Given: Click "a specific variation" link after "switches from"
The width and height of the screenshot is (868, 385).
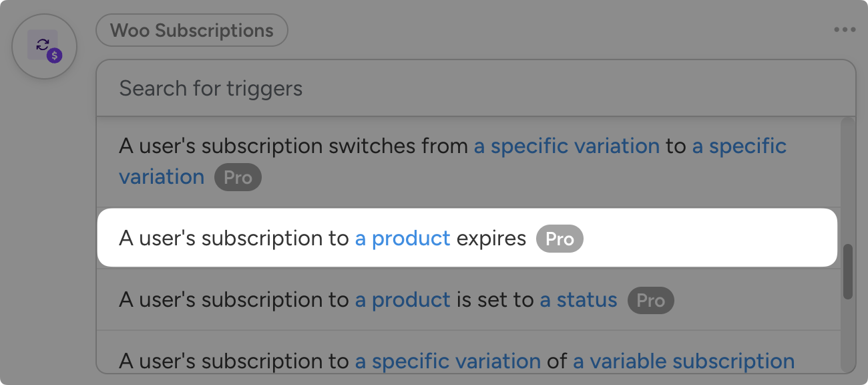Looking at the screenshot, I should point(566,146).
